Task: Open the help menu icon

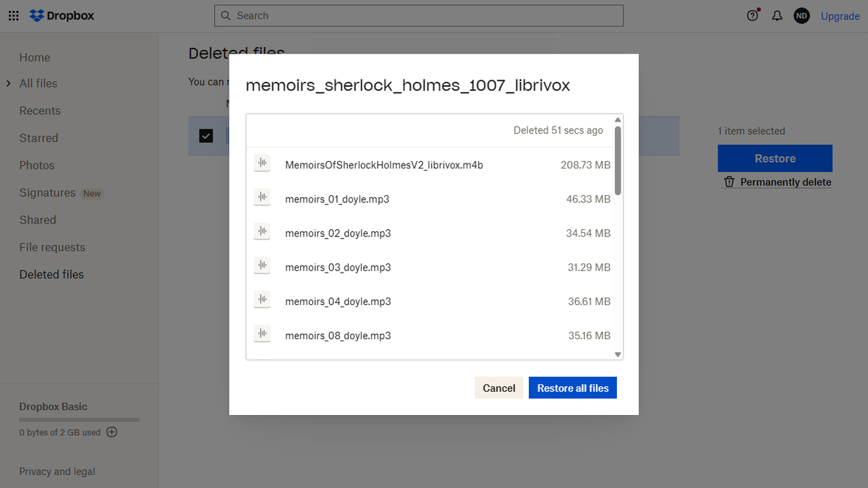Action: tap(752, 15)
